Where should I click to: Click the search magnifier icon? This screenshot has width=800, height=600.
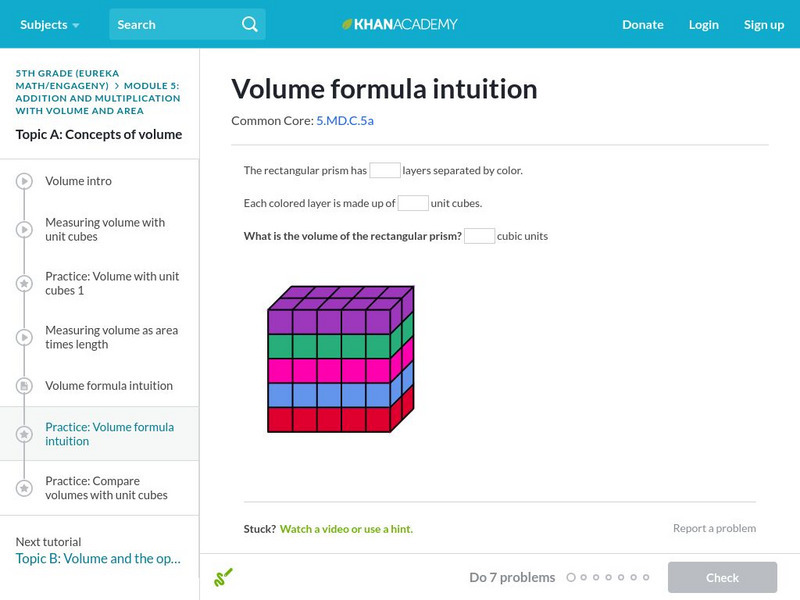pos(250,24)
